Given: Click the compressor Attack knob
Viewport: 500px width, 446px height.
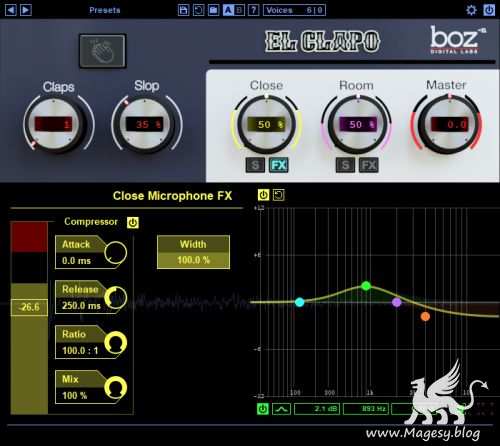Looking at the screenshot, I should coord(115,253).
